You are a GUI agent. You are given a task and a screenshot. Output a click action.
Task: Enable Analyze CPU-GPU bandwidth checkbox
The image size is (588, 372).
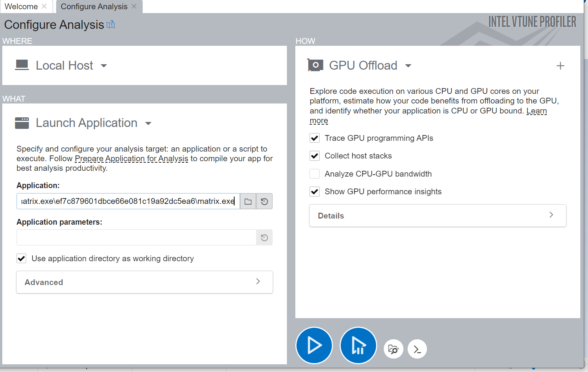point(315,174)
